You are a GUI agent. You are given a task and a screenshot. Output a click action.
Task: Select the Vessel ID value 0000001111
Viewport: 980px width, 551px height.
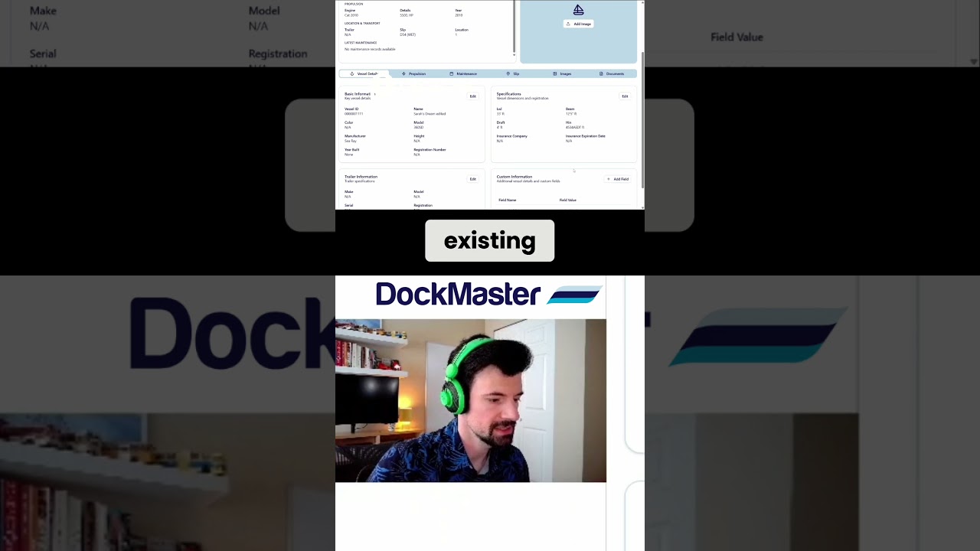[x=354, y=114]
